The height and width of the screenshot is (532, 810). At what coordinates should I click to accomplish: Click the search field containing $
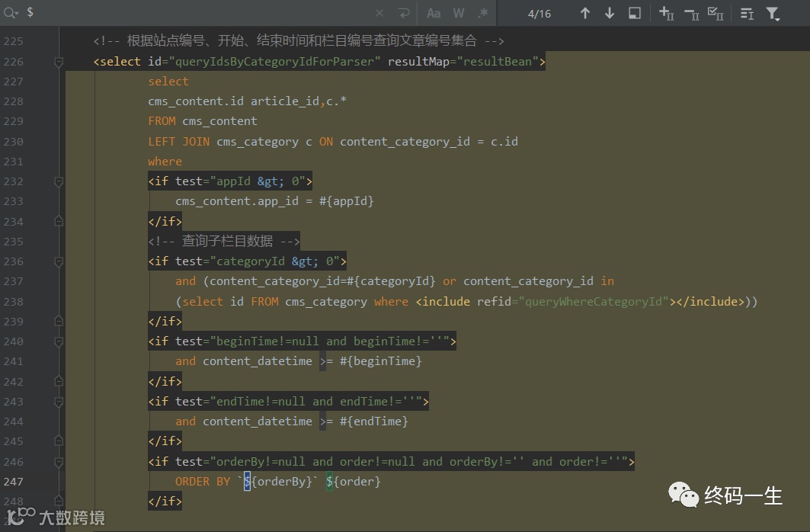(x=197, y=12)
